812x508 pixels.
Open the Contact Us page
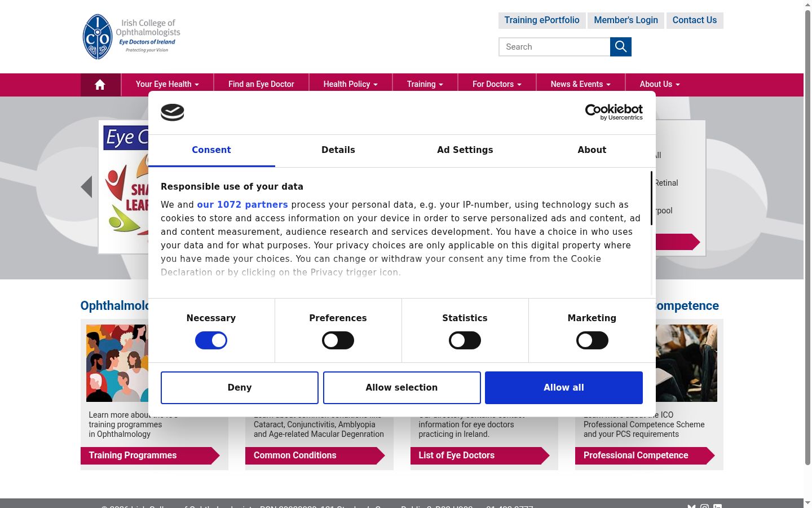(695, 20)
